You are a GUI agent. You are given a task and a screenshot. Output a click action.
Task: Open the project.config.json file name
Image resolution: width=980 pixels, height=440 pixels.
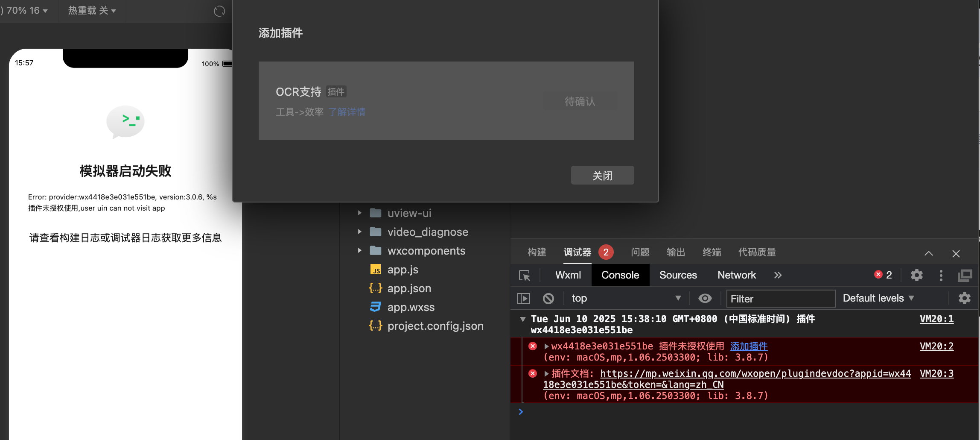pyautogui.click(x=435, y=326)
